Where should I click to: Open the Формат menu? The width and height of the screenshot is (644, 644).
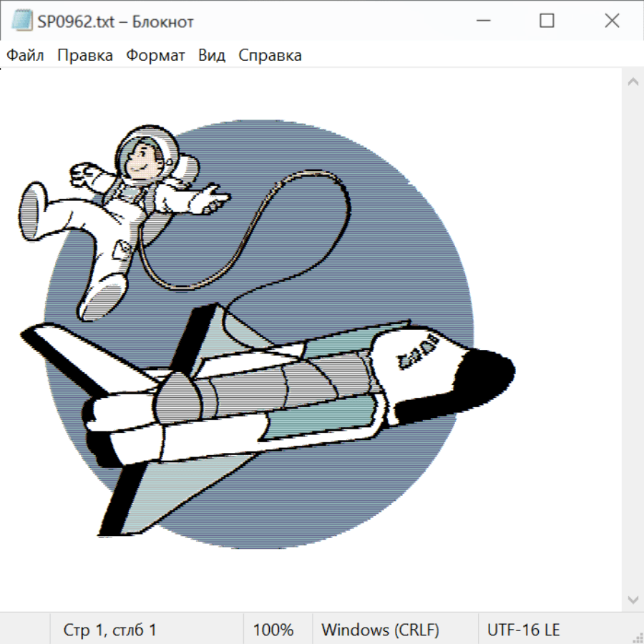coord(155,56)
